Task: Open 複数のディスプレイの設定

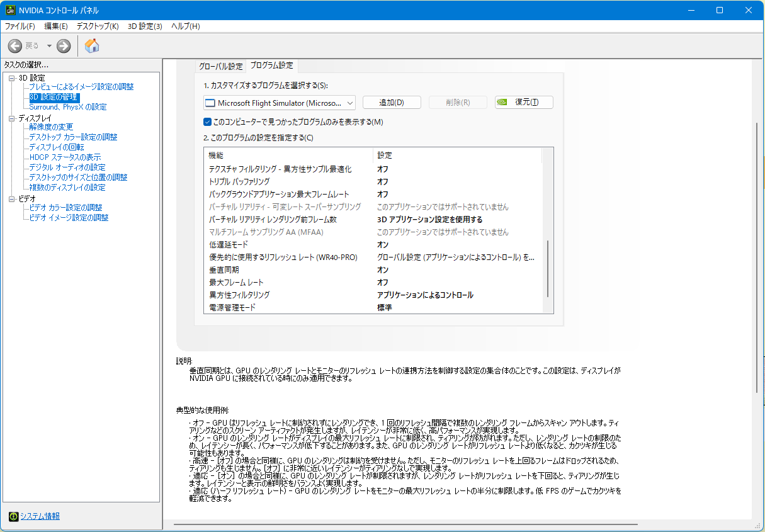Action: 67,188
